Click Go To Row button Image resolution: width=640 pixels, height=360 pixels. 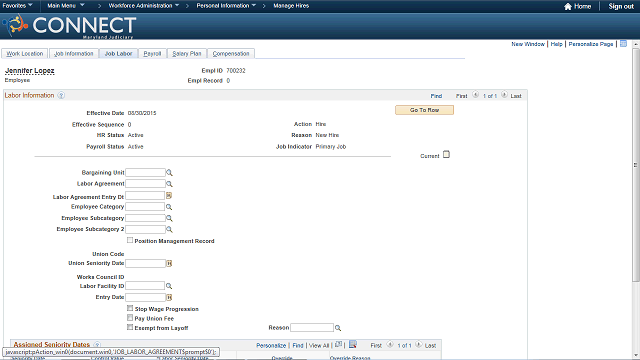click(424, 110)
